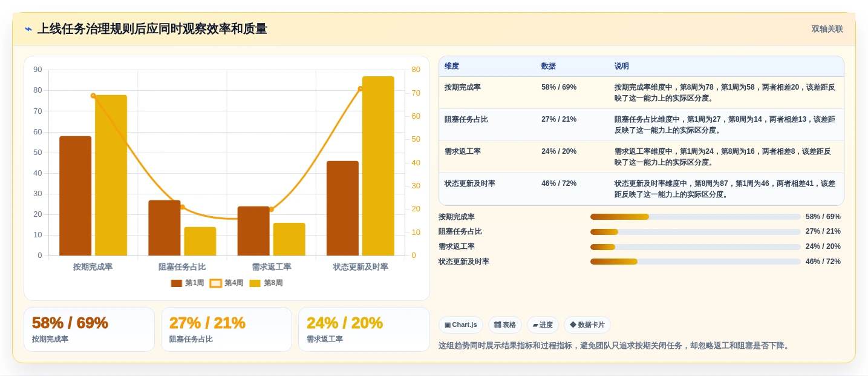This screenshot has height=376, width=868.
Task: Click the line point above 状态更新及时率
Action: point(361,89)
